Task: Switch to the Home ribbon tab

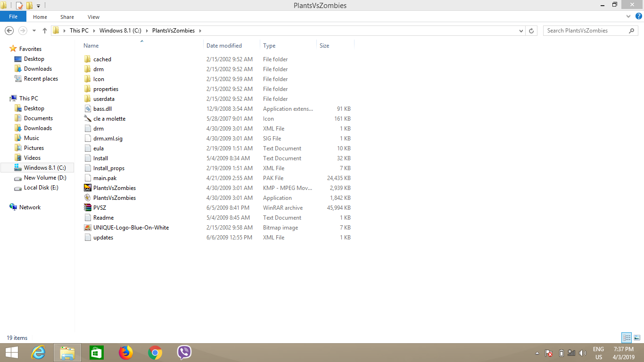Action: 40,17
